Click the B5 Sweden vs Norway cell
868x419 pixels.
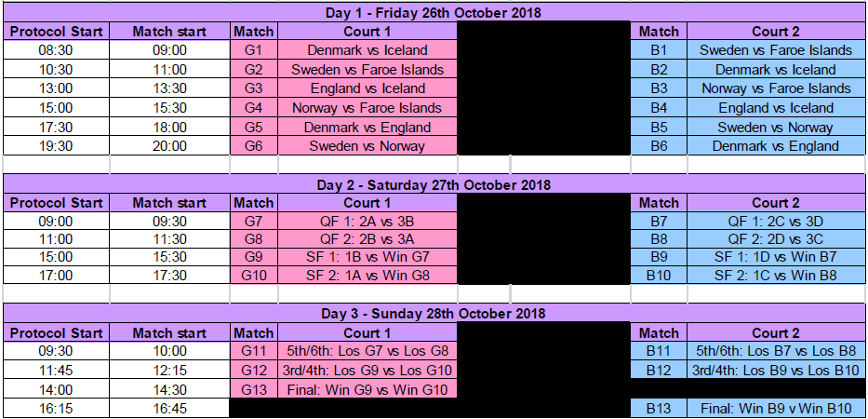pos(776,128)
